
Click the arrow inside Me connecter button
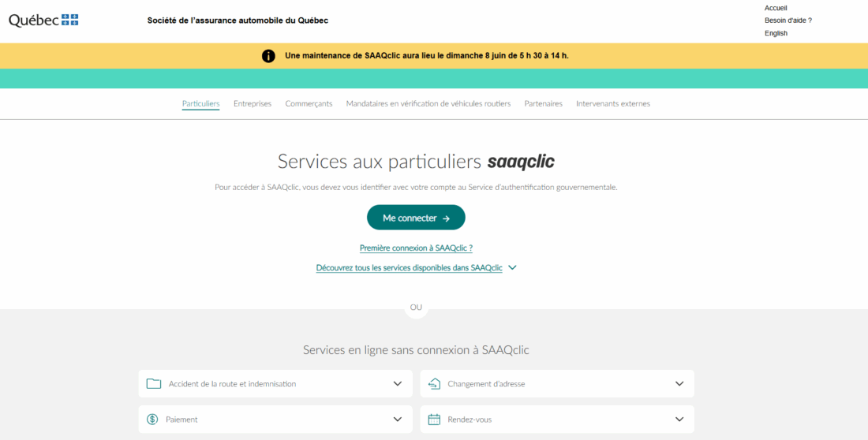(446, 218)
